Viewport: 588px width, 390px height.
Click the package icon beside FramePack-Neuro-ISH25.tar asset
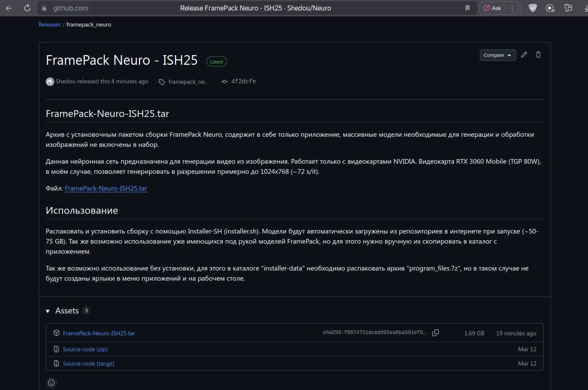tap(56, 333)
